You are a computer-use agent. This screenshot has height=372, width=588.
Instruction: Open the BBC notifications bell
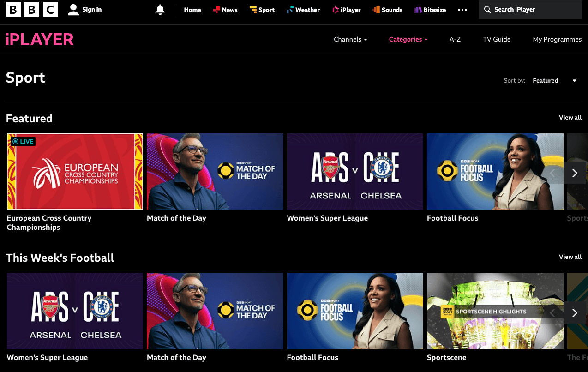[160, 9]
